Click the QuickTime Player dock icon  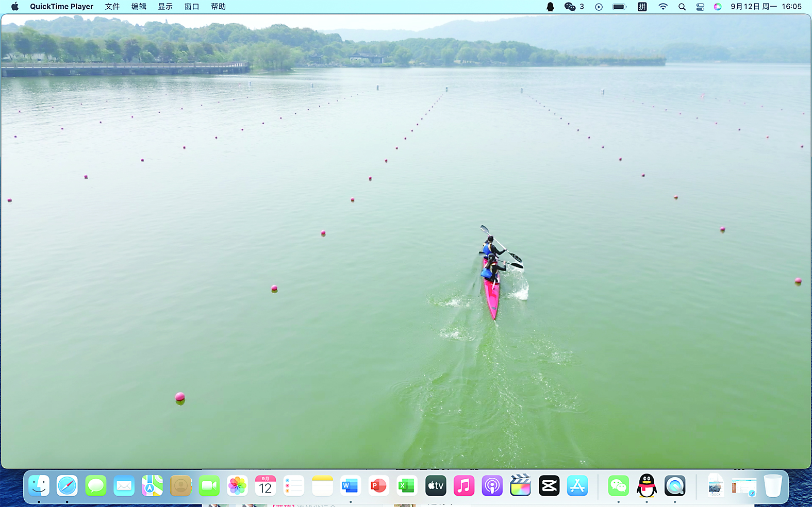[675, 485]
